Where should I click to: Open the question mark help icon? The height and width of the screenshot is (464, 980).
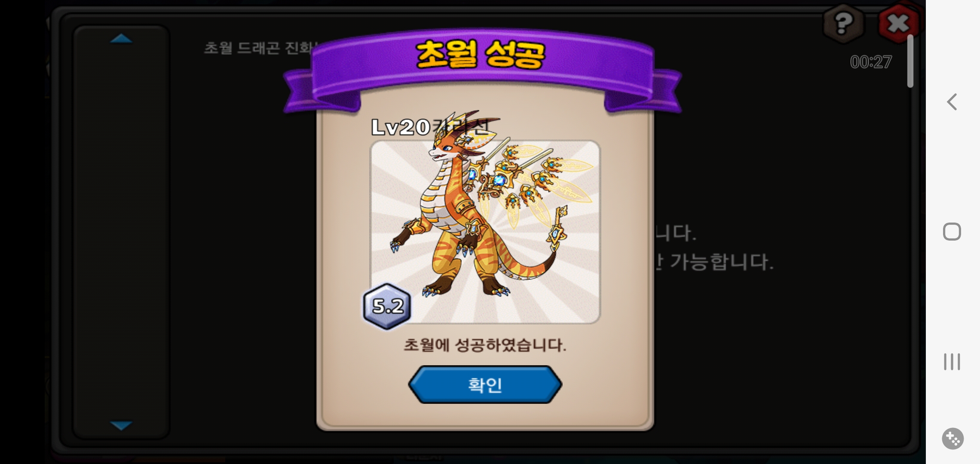point(843,23)
